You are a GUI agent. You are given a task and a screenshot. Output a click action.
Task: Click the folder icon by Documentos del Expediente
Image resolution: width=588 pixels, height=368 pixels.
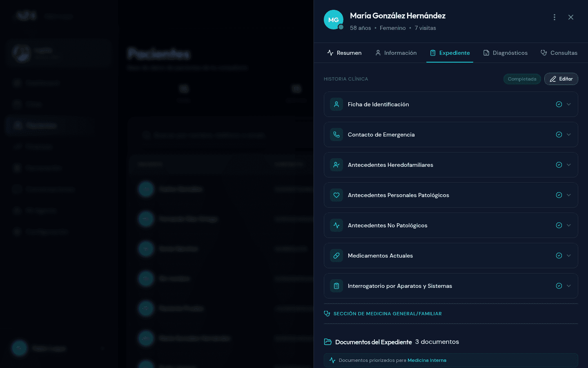point(327,342)
